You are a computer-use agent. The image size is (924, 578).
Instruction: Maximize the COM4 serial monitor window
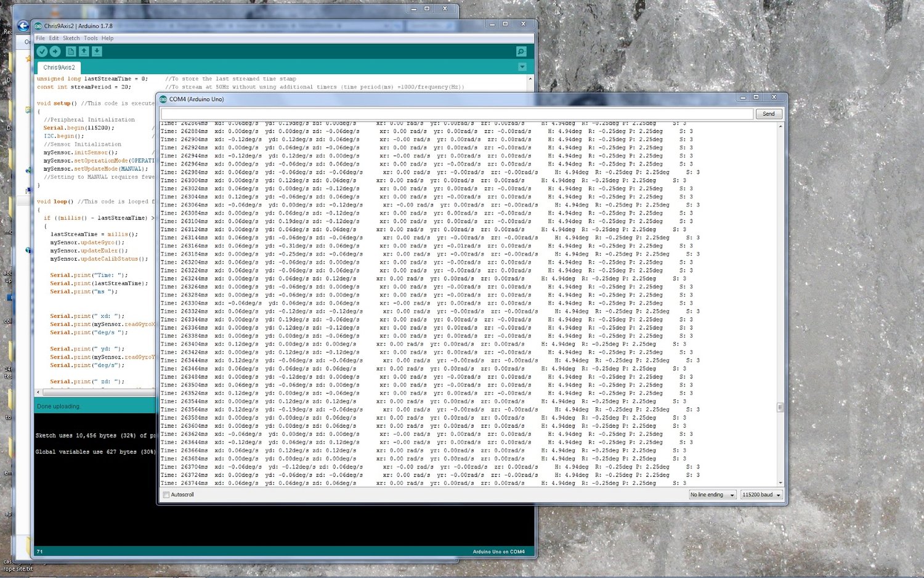[756, 97]
